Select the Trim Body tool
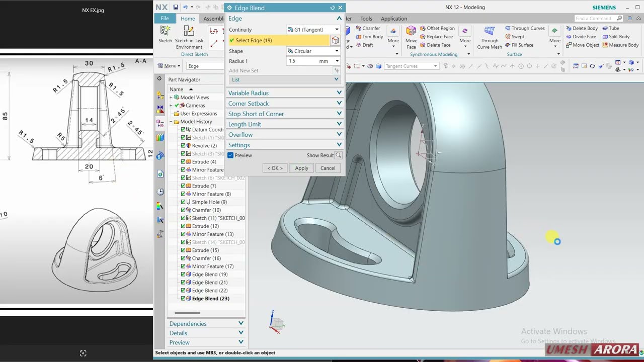Image resolution: width=644 pixels, height=362 pixels. [x=369, y=37]
